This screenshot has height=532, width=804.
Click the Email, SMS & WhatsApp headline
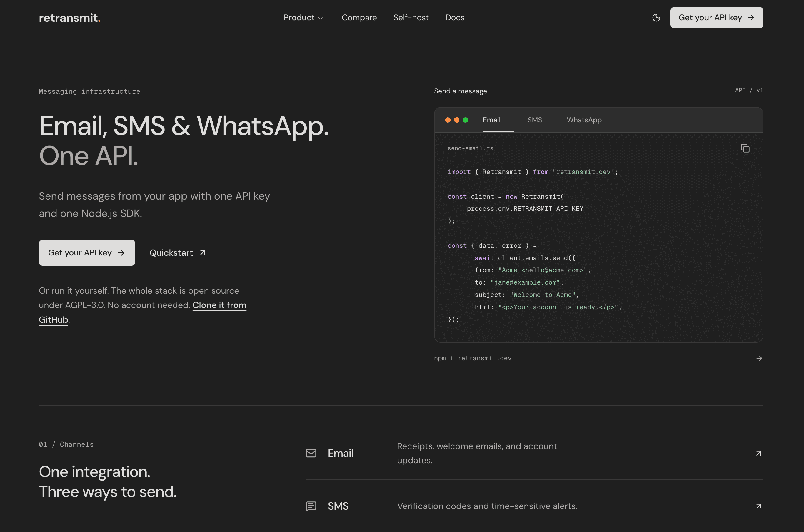pyautogui.click(x=184, y=126)
